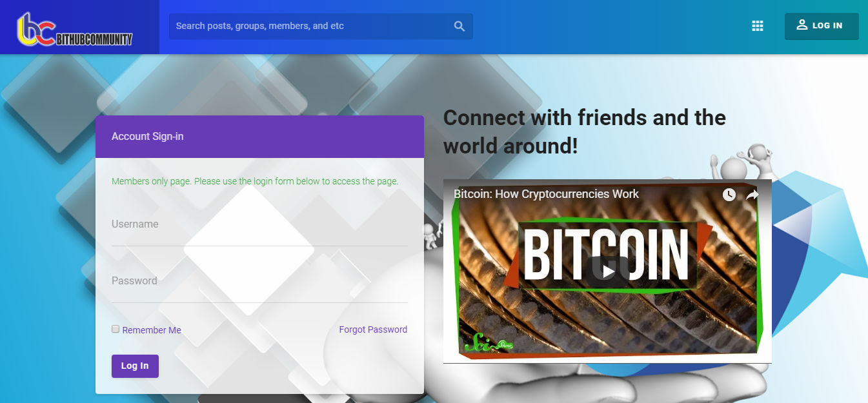
Task: Open the video title 'Bitcoin: How Cryptocurrencies Work'
Action: tap(546, 194)
